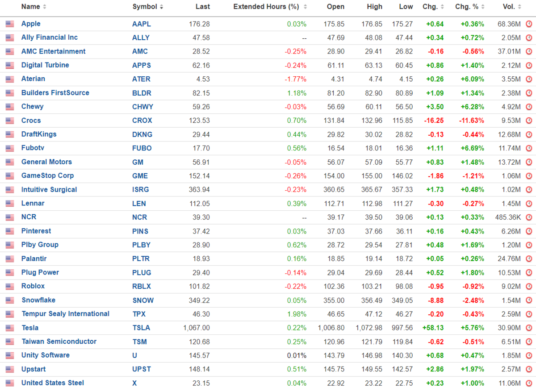The width and height of the screenshot is (536, 392).
Task: Open the Tempur Sealy International link
Action: click(66, 314)
